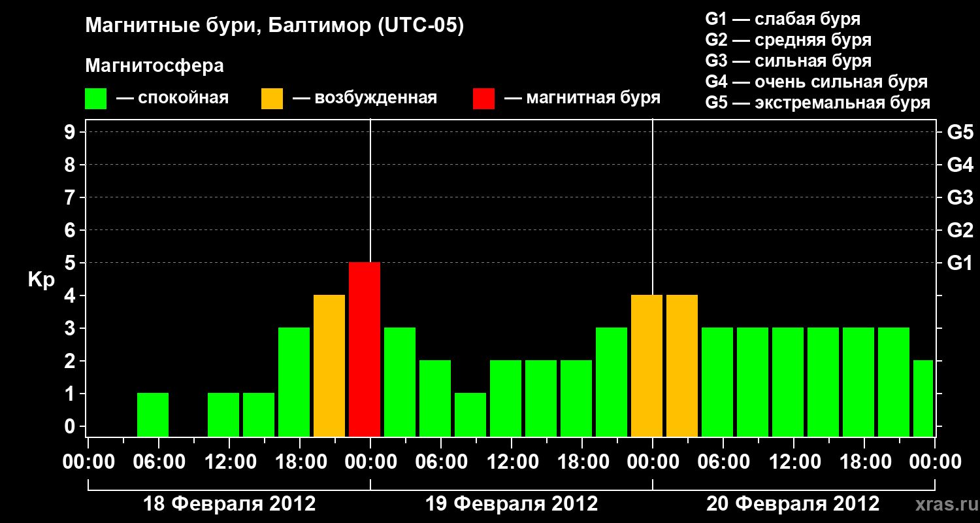980x523 pixels.
Task: Click the '— возбужденная' legend label
Action: [x=365, y=98]
